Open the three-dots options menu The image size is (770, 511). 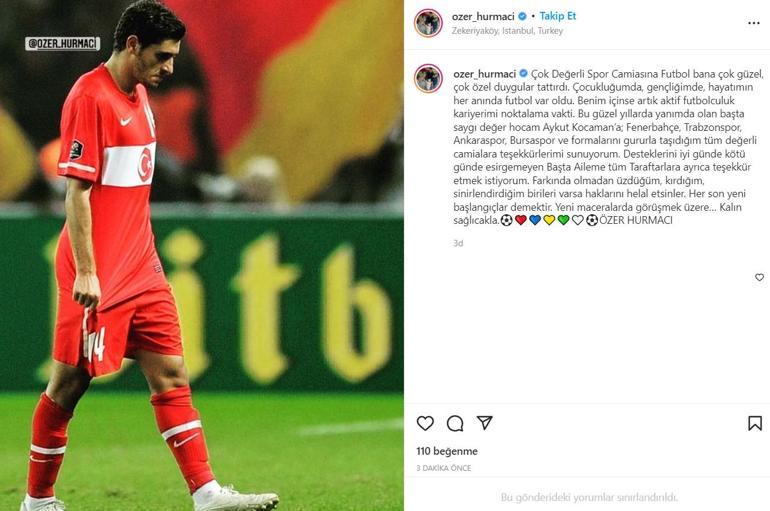pos(754,23)
